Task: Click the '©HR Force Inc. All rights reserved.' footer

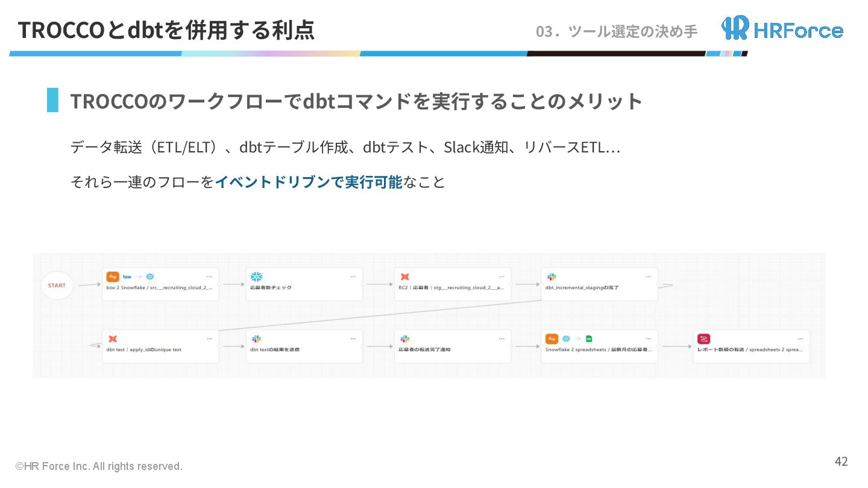Action: 99,466
